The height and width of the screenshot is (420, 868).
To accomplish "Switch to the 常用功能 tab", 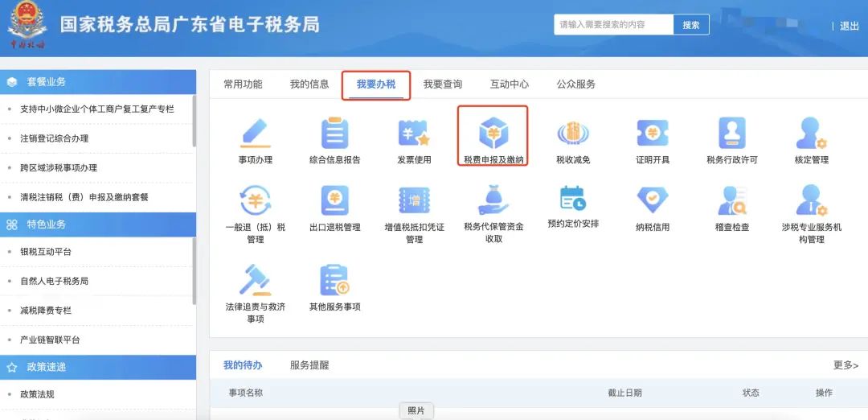I will click(243, 84).
